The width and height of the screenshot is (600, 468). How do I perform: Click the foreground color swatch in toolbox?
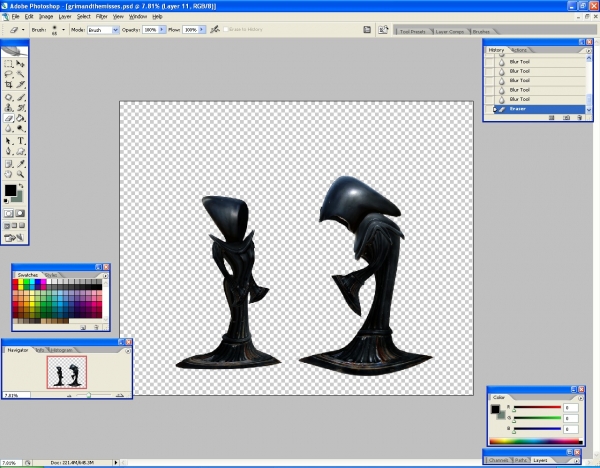[x=10, y=190]
